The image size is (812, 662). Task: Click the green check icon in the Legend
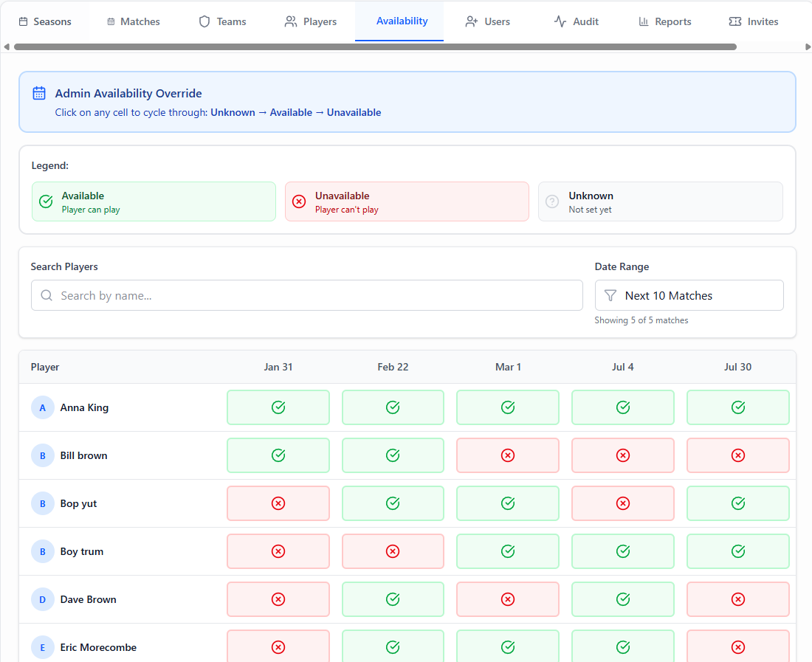pyautogui.click(x=46, y=201)
